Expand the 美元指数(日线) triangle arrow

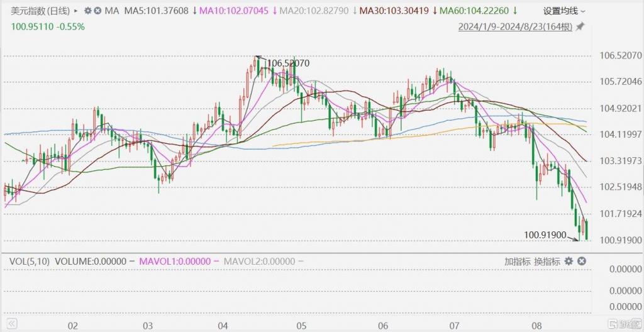point(76,11)
